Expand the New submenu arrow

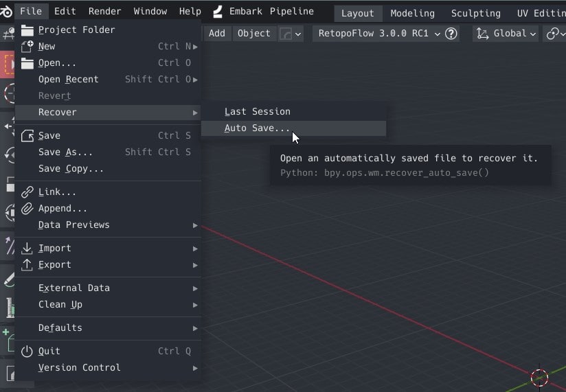(x=195, y=47)
